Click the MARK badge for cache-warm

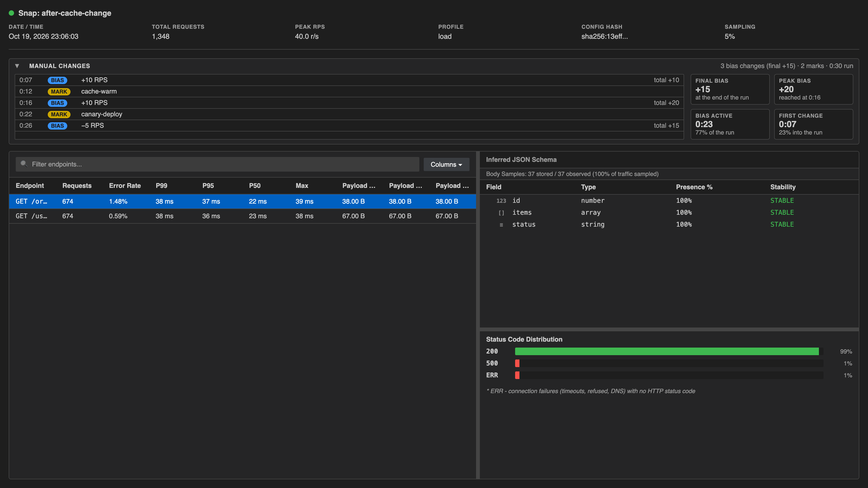pyautogui.click(x=59, y=92)
